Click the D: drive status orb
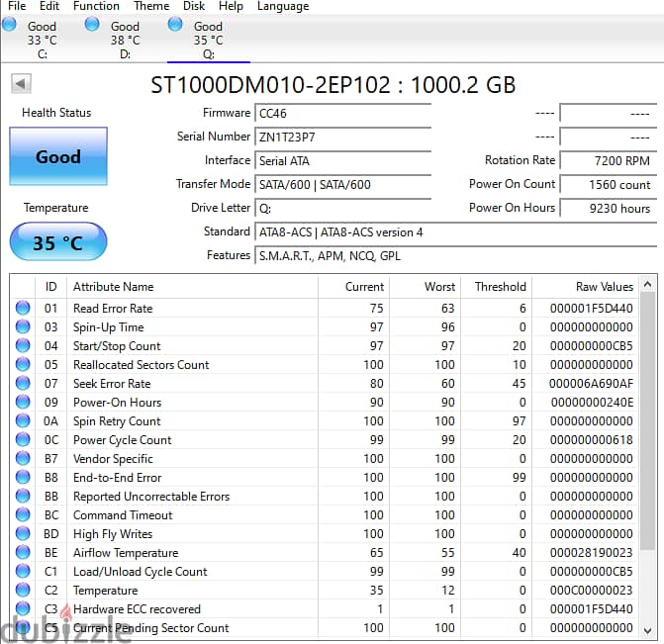Viewport: 664px width, 644px height. coord(92,25)
